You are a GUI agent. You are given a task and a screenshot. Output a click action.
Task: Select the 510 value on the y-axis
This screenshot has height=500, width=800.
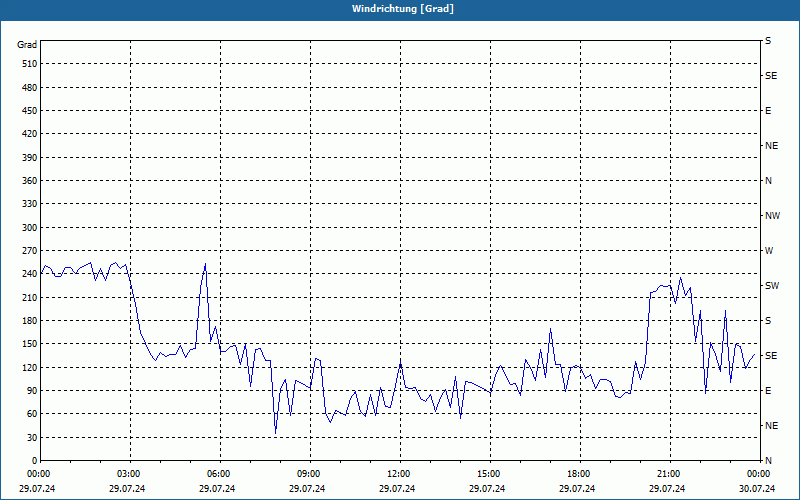[x=28, y=64]
